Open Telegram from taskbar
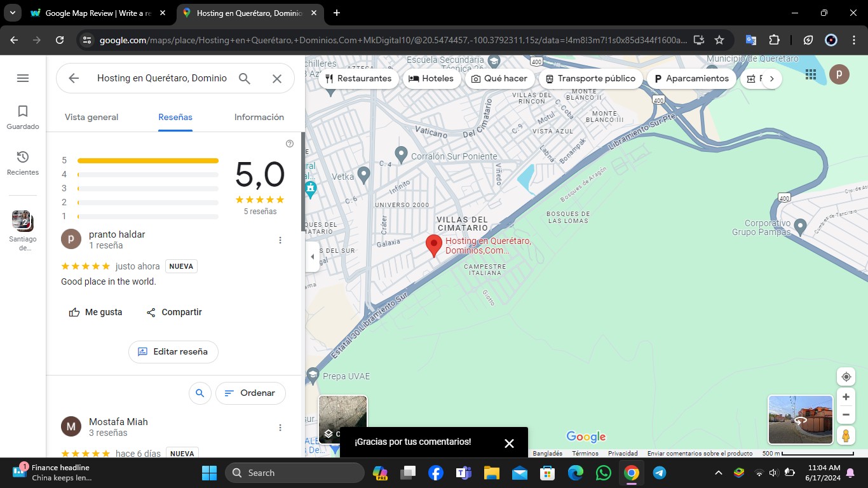This screenshot has height=488, width=868. (x=660, y=473)
